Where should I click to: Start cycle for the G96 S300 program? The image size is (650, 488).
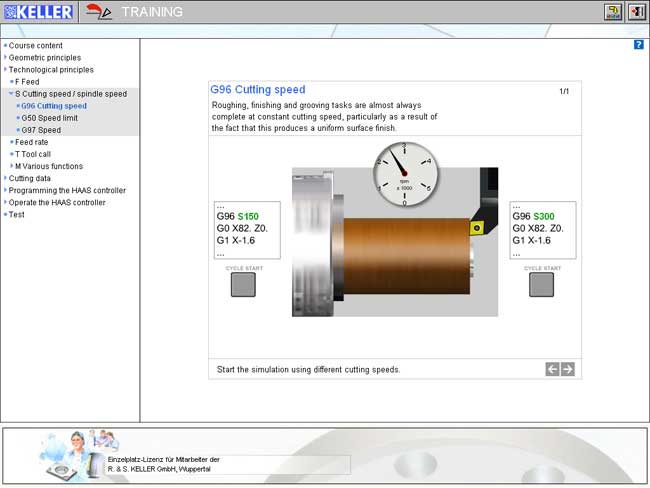pos(541,284)
